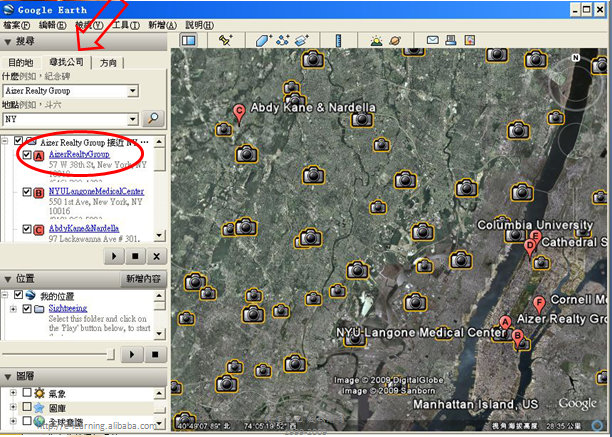Click red placemark F near Cornell
The image size is (612, 437).
[x=539, y=305]
